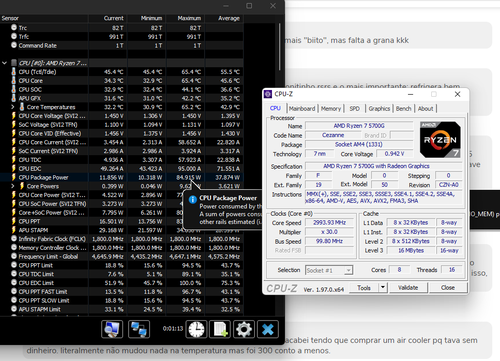Select the CPU PPT FAST Limit row
Screen dimensions: 500x361
[x=122, y=292]
